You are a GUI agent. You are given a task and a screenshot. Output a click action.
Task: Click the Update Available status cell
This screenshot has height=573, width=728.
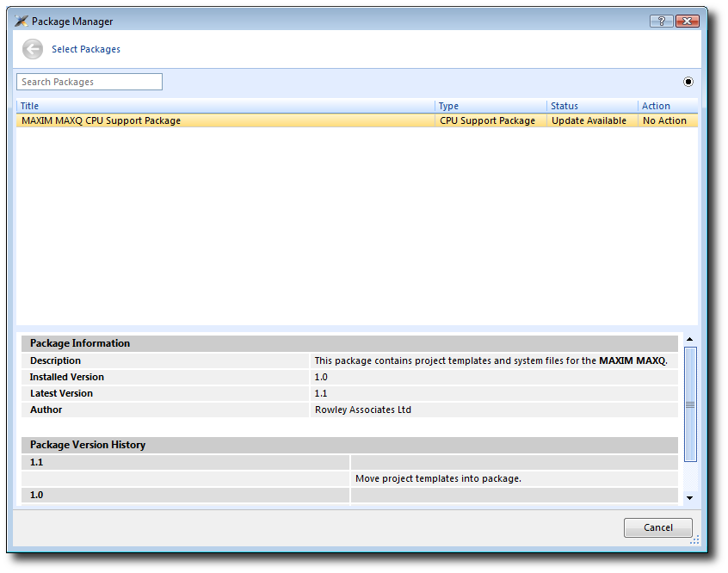(x=589, y=121)
